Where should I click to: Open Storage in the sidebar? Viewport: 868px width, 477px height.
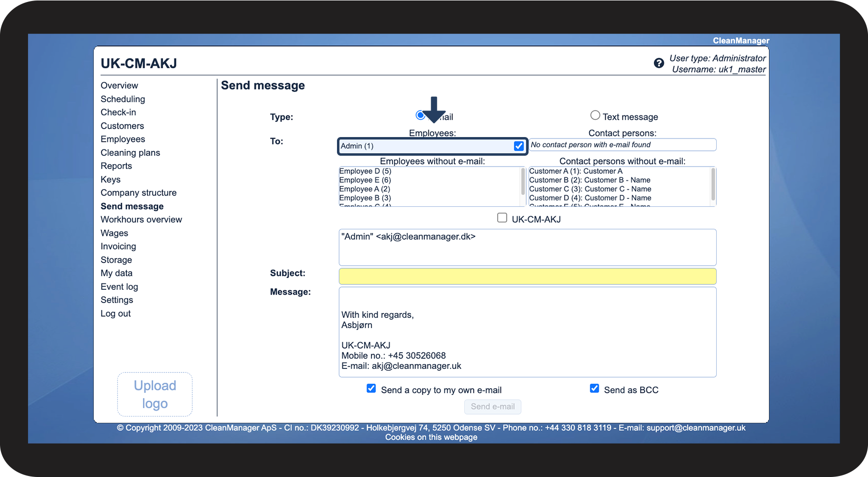pyautogui.click(x=116, y=260)
